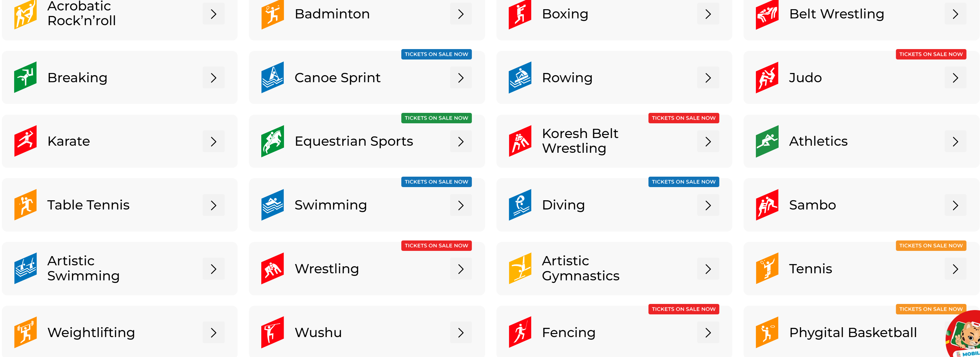The width and height of the screenshot is (980, 357).
Task: Open Karate with its chevron arrow
Action: [x=213, y=141]
